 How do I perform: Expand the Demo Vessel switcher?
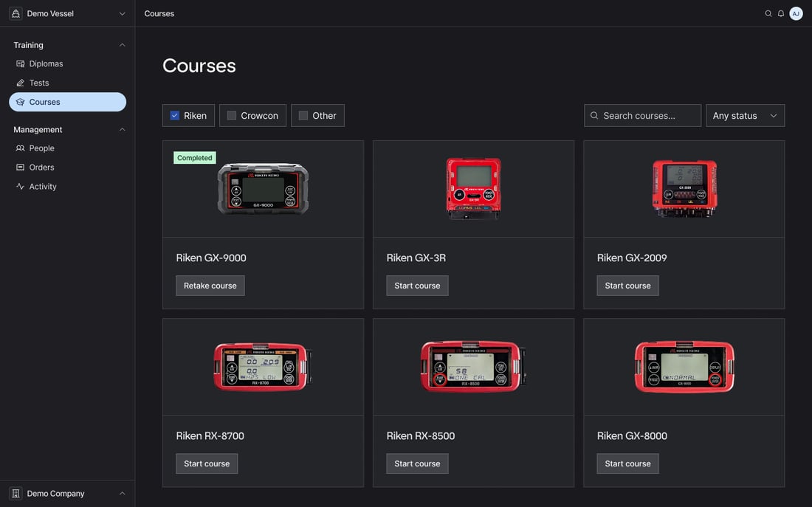(122, 13)
